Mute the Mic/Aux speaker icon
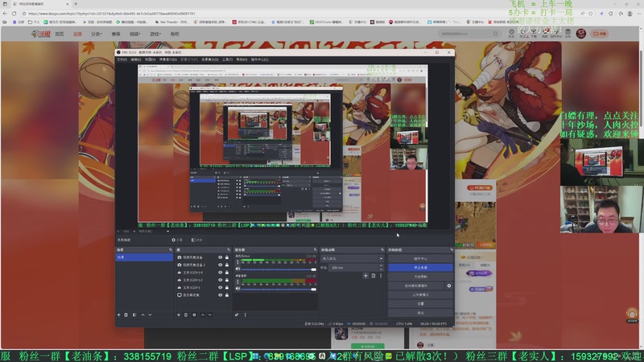644x362 pixels. [x=237, y=269]
